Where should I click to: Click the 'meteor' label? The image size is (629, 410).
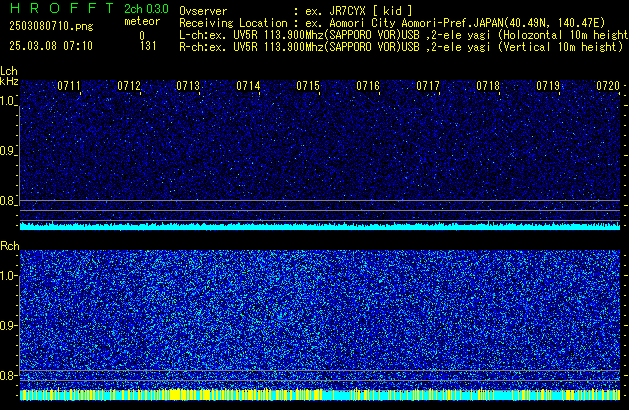142,21
